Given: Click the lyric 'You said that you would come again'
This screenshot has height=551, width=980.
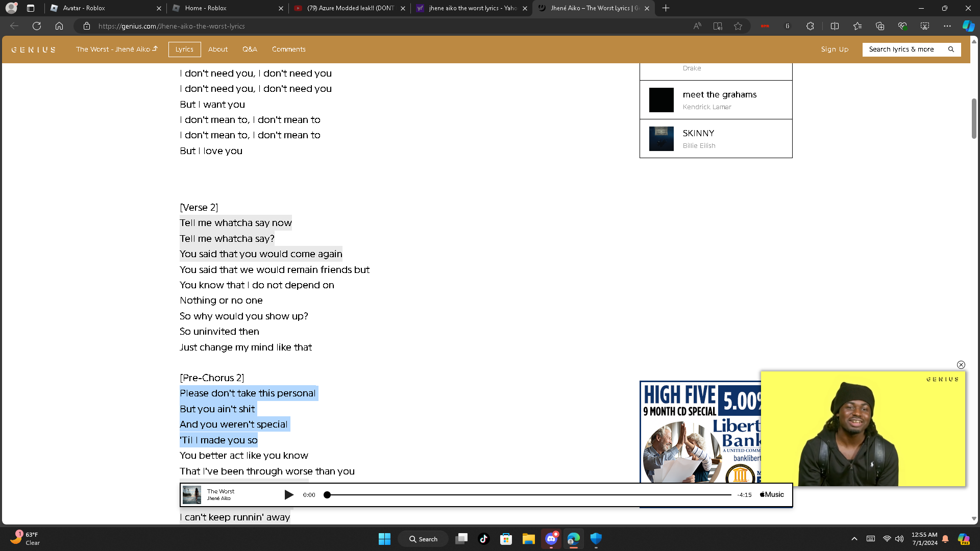Looking at the screenshot, I should (x=261, y=254).
